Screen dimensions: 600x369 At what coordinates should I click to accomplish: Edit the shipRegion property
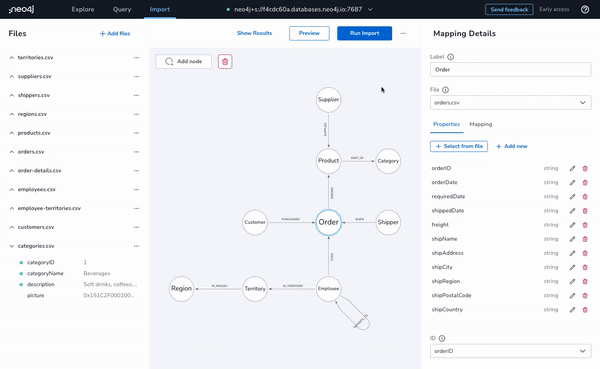pyautogui.click(x=572, y=282)
